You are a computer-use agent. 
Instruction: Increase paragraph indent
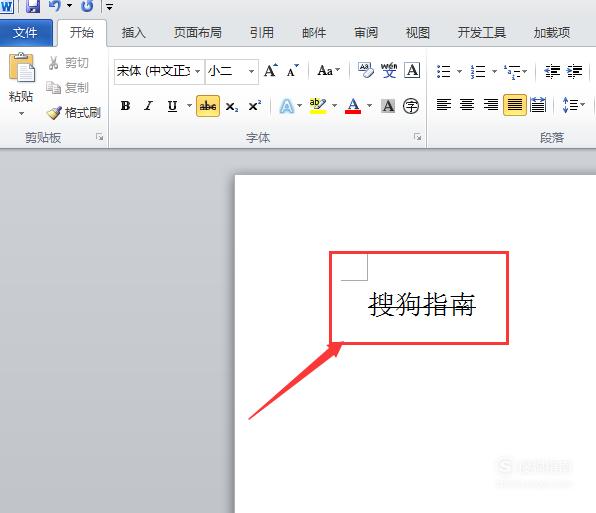[574, 71]
